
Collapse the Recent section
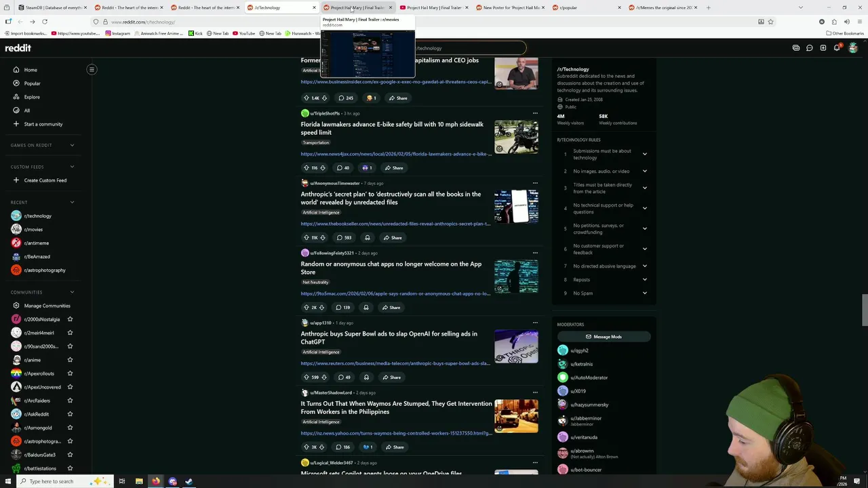(x=72, y=202)
